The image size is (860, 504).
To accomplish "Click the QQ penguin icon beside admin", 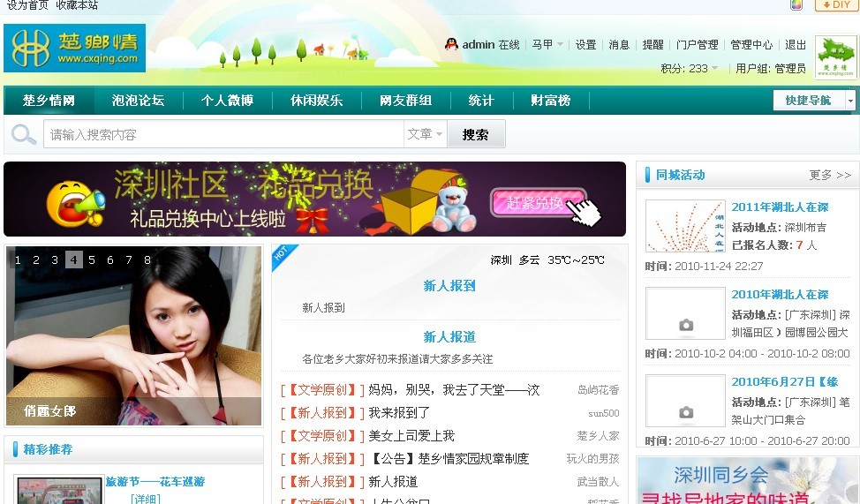I will click(x=451, y=44).
